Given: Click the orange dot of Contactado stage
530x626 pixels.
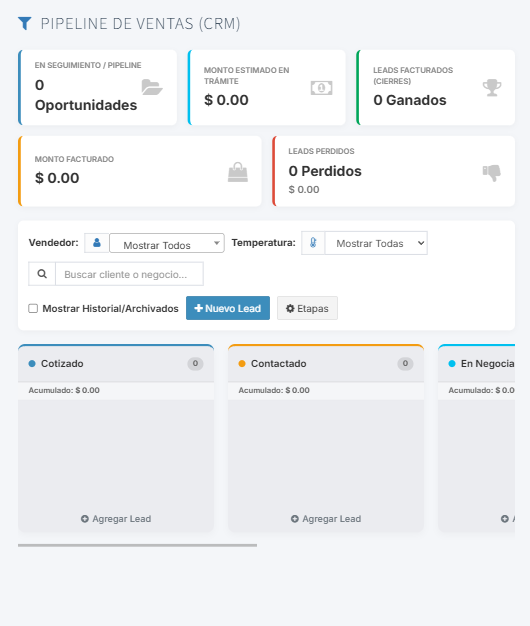Looking at the screenshot, I should tap(242, 363).
